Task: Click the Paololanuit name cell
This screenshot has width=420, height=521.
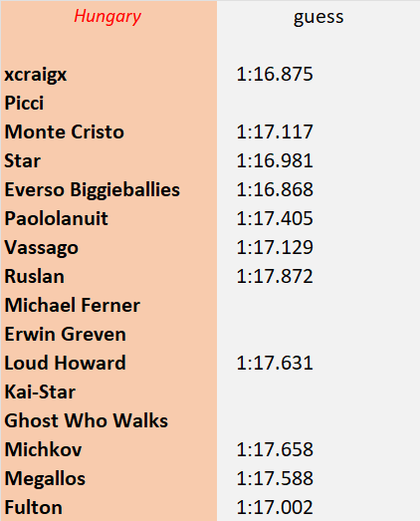Action: 108,218
